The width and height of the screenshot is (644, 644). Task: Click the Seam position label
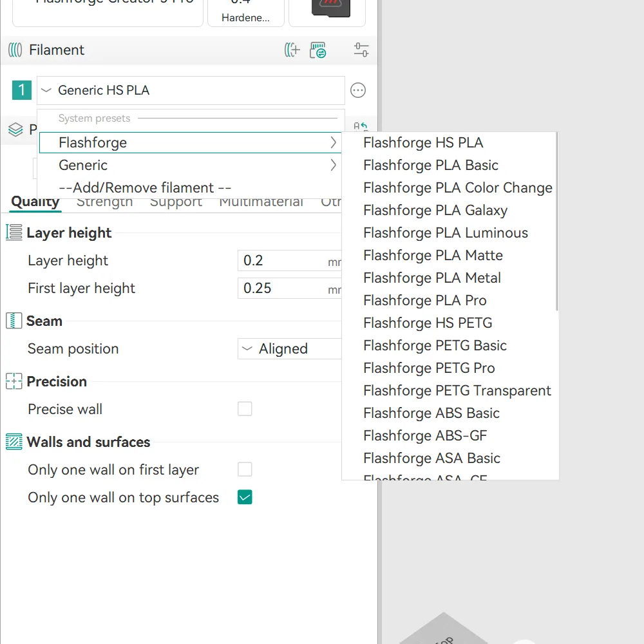pyautogui.click(x=73, y=348)
